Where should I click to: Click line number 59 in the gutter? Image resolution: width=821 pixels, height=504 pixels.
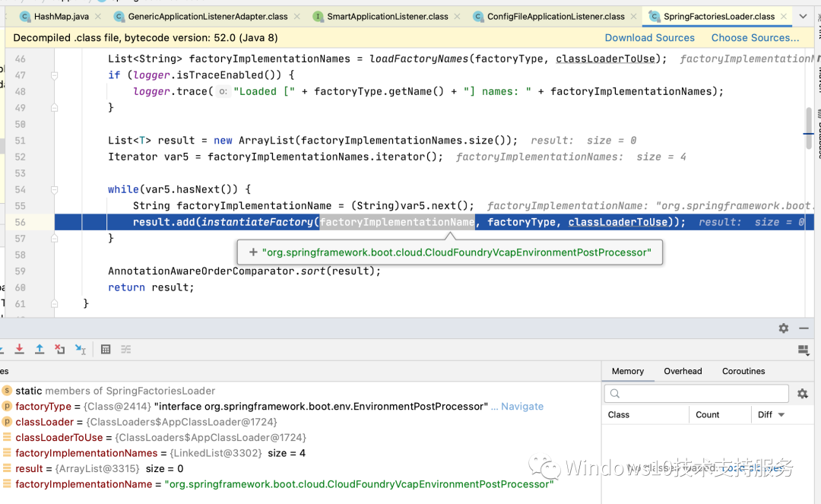tap(20, 271)
